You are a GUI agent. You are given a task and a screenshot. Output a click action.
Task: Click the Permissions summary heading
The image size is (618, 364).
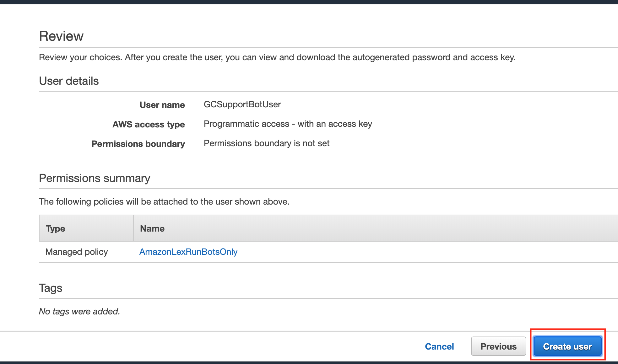pyautogui.click(x=95, y=178)
